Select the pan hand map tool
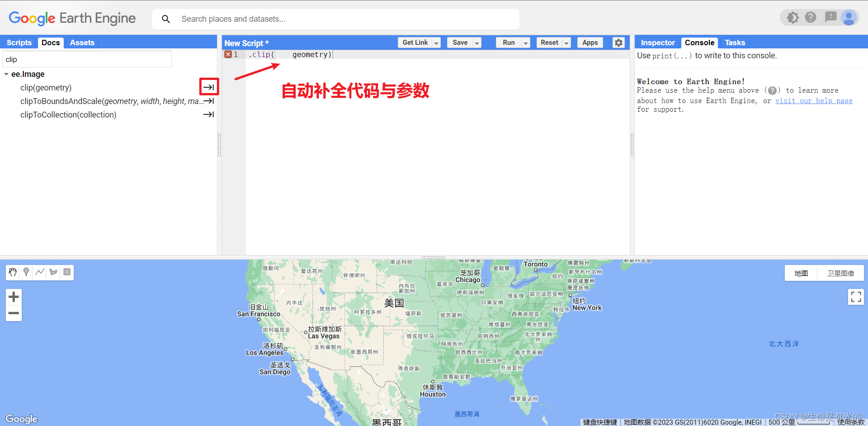Viewport: 868px width, 426px height. [13, 272]
